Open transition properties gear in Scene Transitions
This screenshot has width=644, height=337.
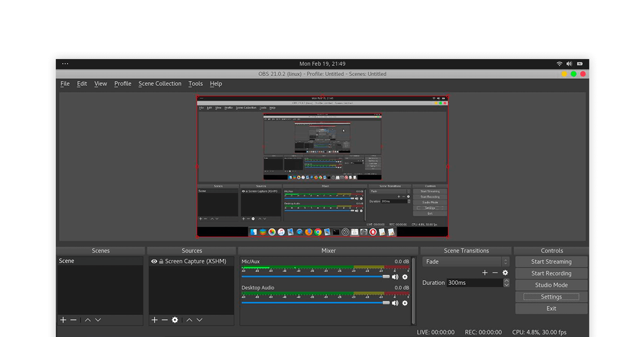tap(505, 273)
